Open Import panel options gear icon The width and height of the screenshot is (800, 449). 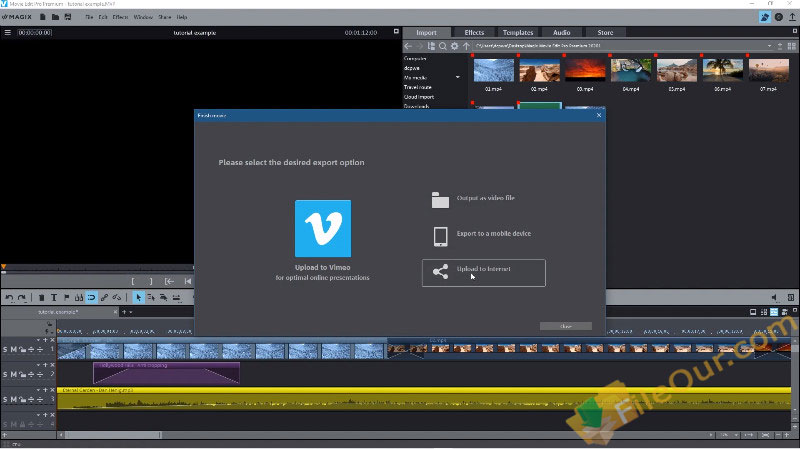click(455, 46)
